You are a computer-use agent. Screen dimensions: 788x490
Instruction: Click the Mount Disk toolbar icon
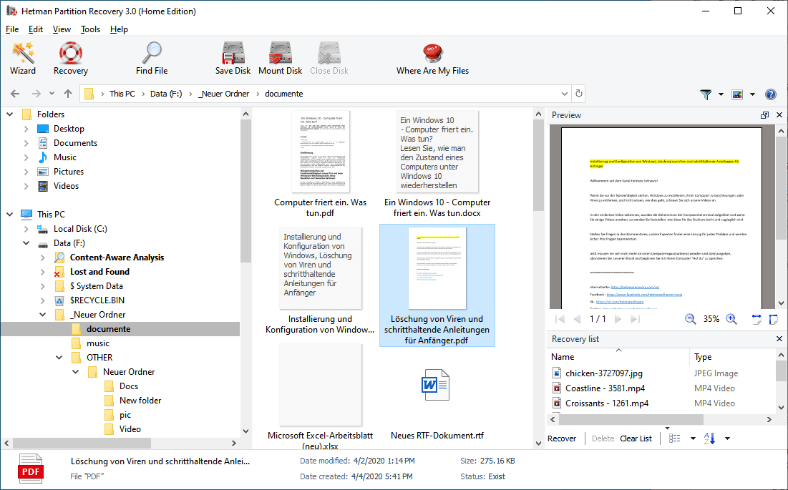point(280,53)
